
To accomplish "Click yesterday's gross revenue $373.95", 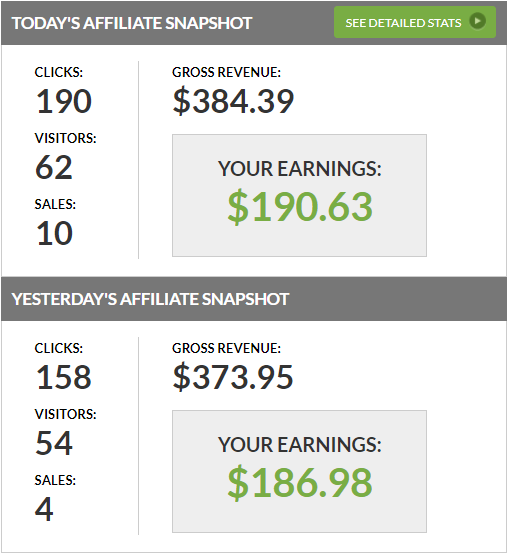I will tap(233, 377).
